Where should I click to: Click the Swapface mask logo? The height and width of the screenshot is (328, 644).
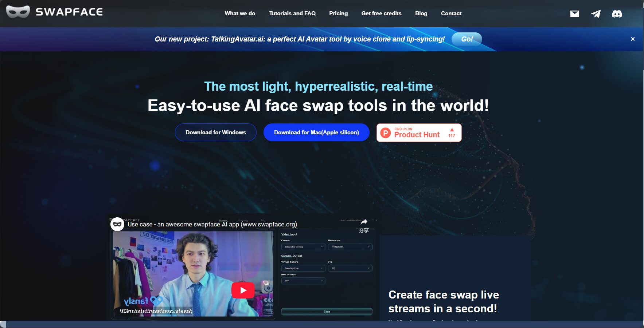pyautogui.click(x=18, y=12)
